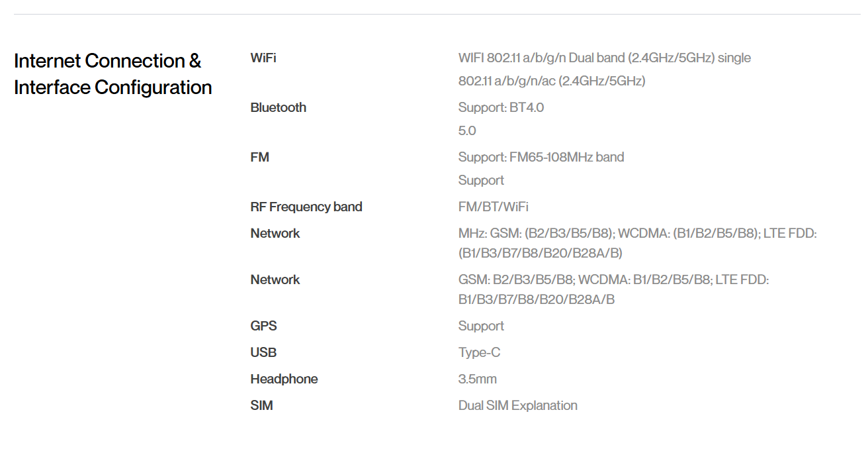Click the Internet Connection & Interface Configuration heading

[x=112, y=74]
